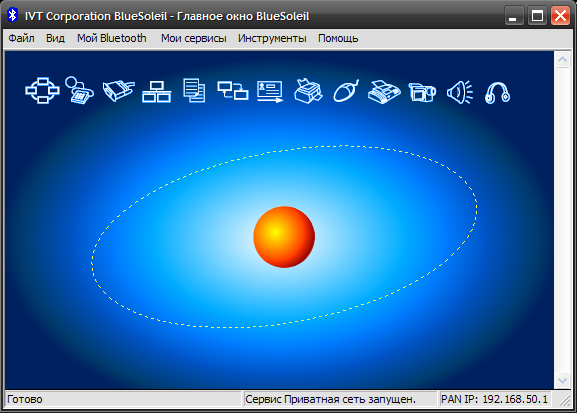Open the Файл menu
Image resolution: width=577 pixels, height=413 pixels.
[x=21, y=38]
